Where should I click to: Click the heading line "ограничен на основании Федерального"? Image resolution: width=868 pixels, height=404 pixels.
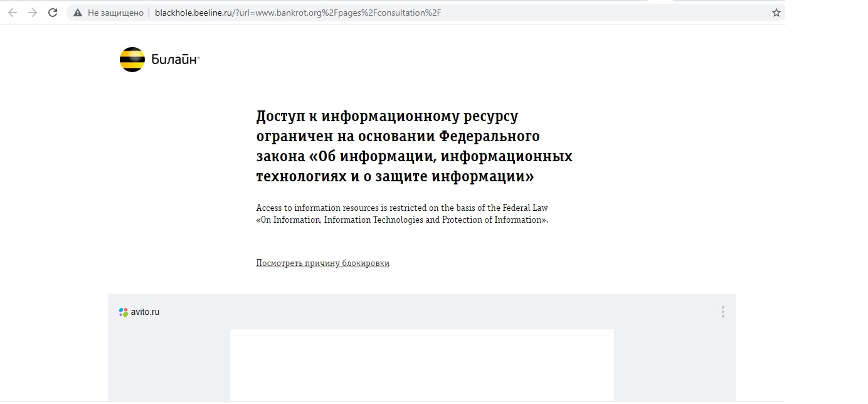(398, 137)
